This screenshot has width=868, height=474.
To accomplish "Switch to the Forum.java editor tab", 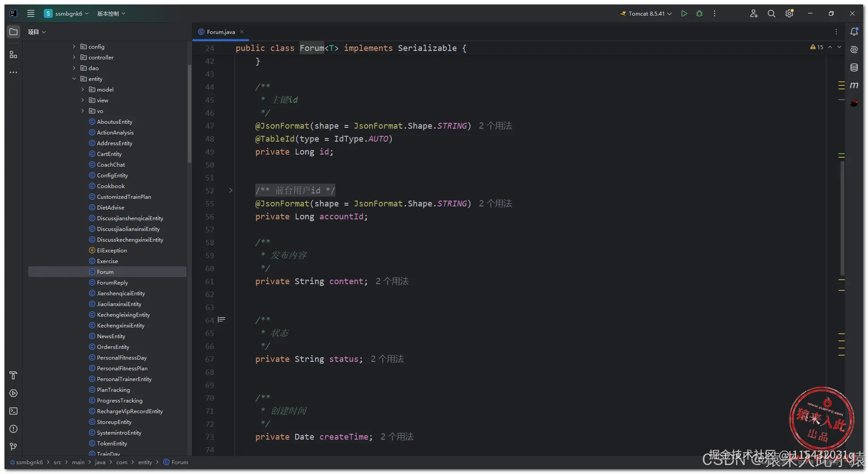I will (x=221, y=32).
